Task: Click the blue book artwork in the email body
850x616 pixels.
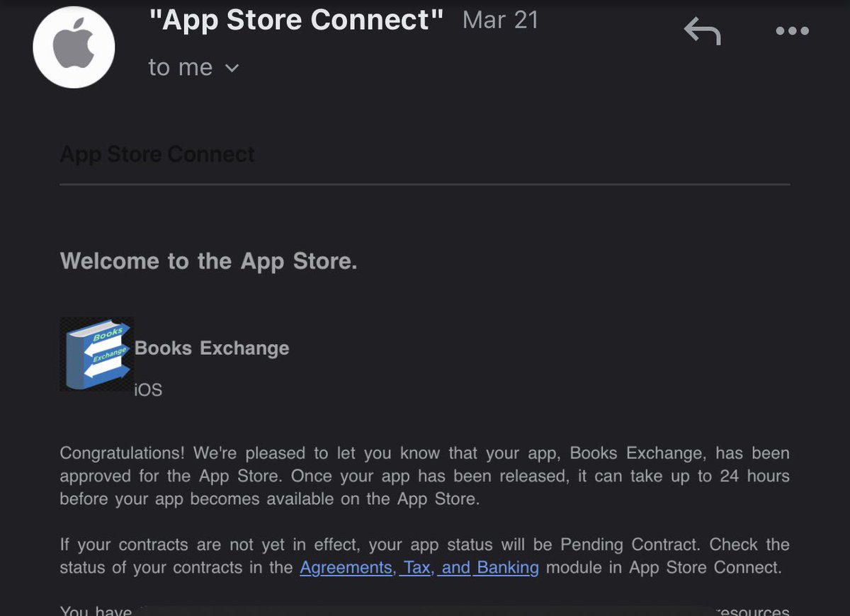Action: (x=96, y=354)
